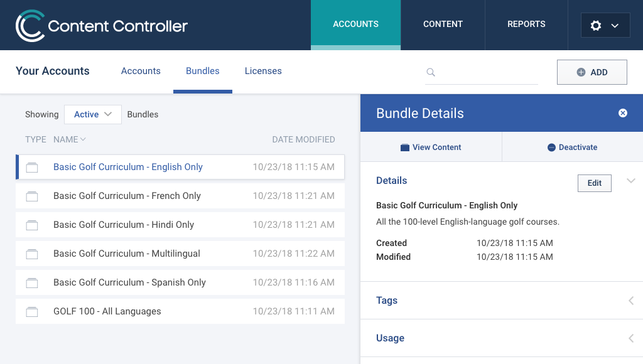This screenshot has height=364, width=643.
Task: Collapse the Details section chevron
Action: coord(630,181)
